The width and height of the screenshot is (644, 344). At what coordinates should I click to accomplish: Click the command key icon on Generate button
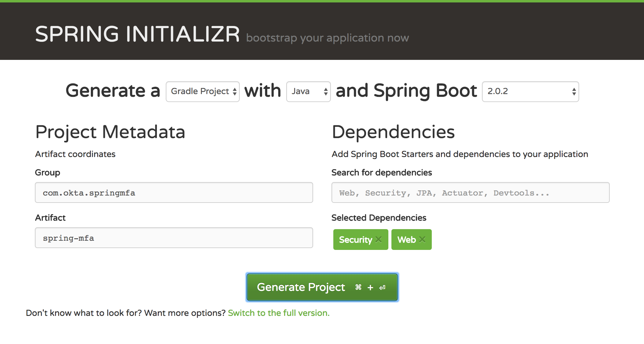pos(358,287)
